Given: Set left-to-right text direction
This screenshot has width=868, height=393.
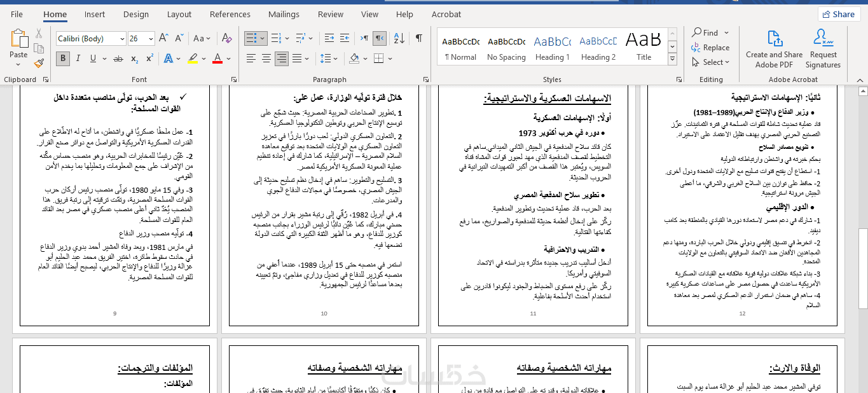Looking at the screenshot, I should click(365, 39).
